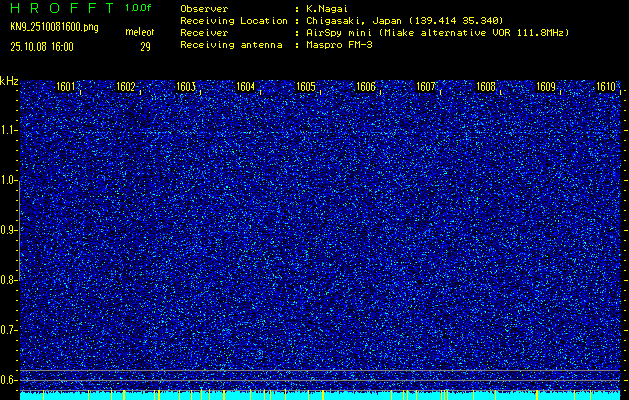Click the cyan signal level bar
The image size is (629, 400).
(320, 395)
